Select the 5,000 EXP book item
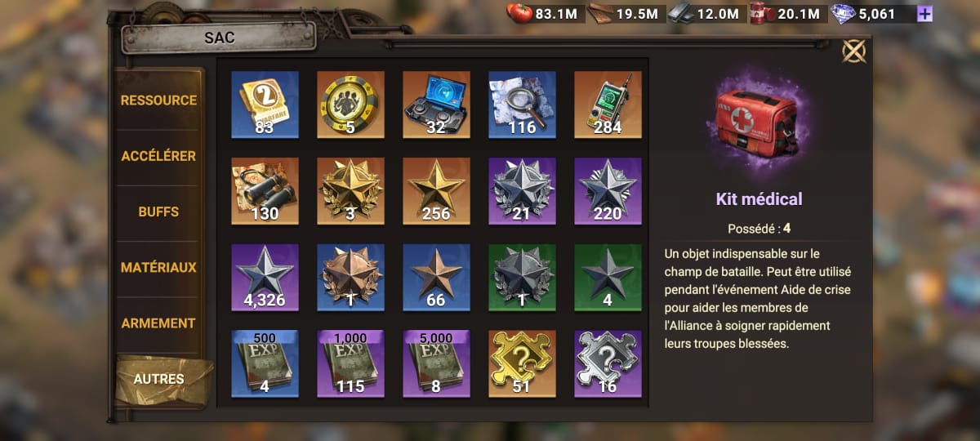This screenshot has height=441, width=980. [x=436, y=363]
